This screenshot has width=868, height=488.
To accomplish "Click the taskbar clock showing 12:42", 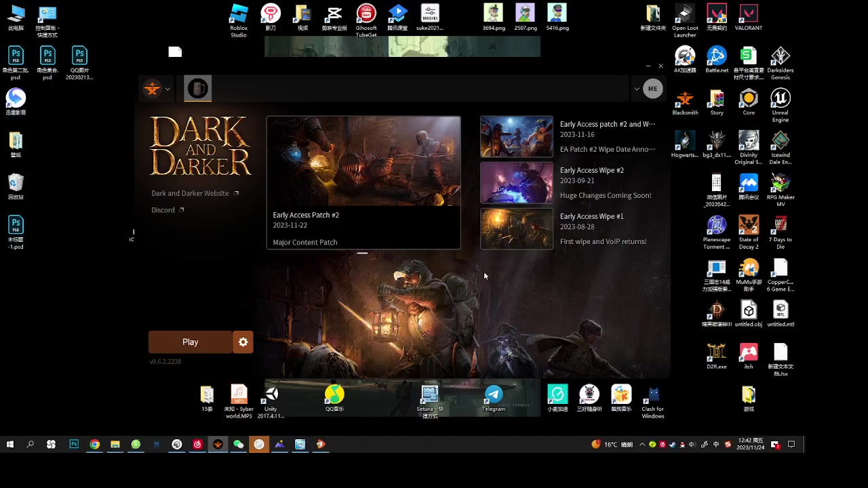I will (x=750, y=445).
